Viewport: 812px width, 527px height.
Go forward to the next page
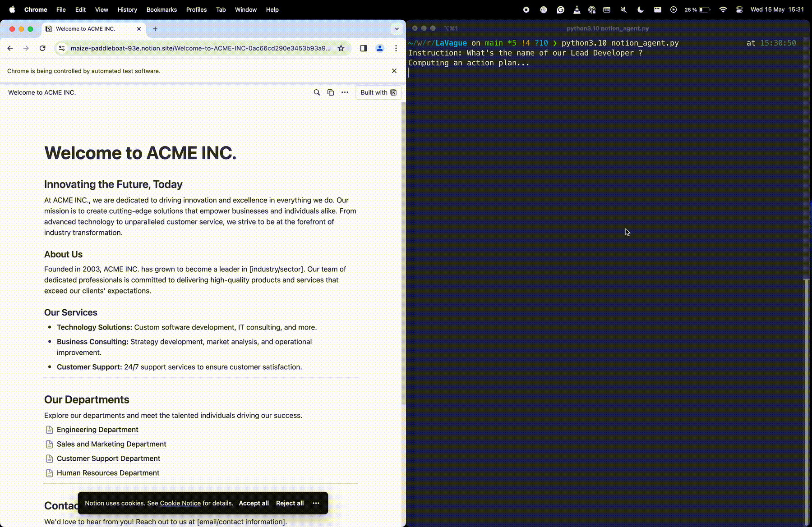26,48
